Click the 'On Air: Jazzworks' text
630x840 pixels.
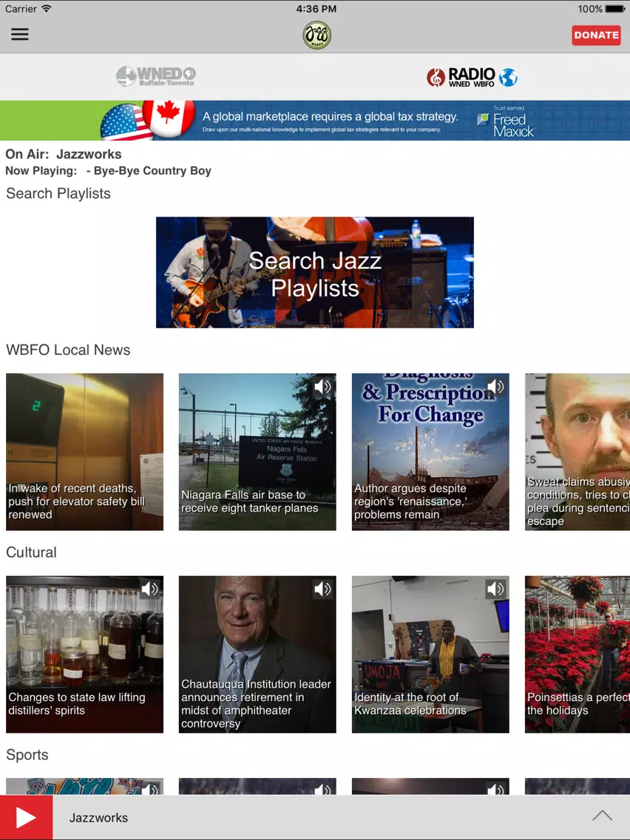[63, 155]
